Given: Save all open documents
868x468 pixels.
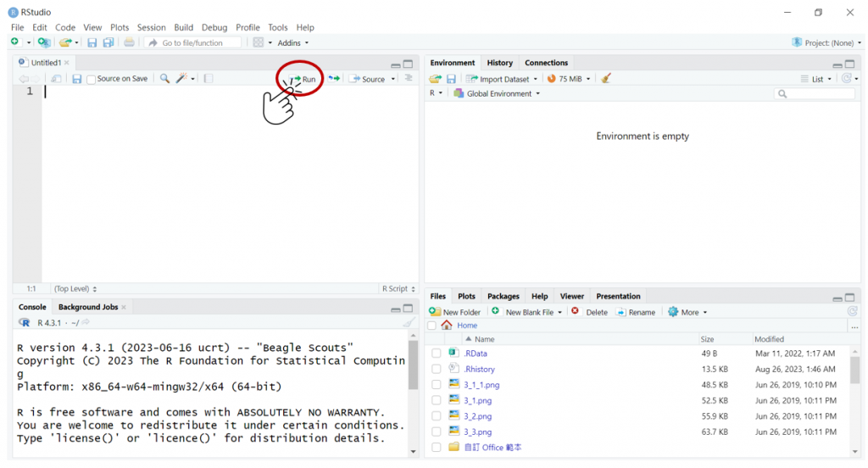Looking at the screenshot, I should point(108,42).
